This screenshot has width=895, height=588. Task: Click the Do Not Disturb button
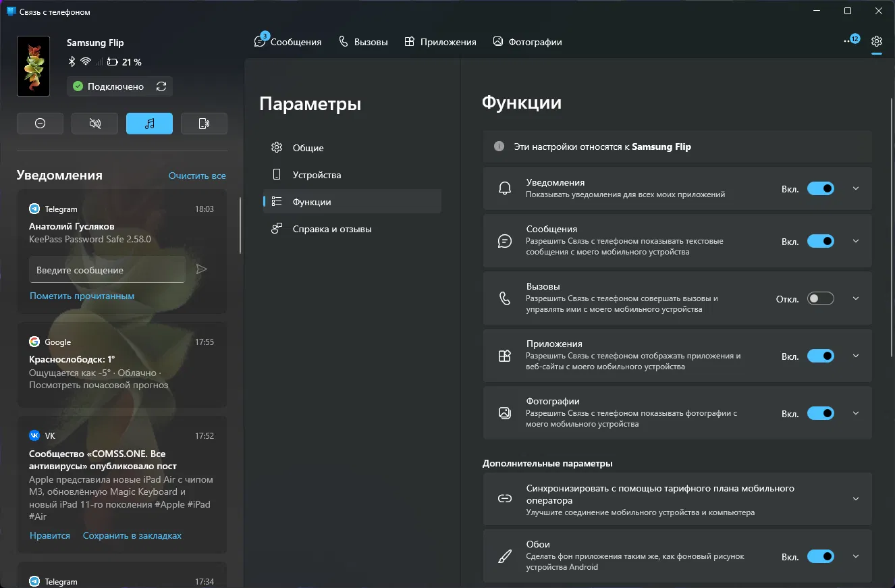point(40,124)
